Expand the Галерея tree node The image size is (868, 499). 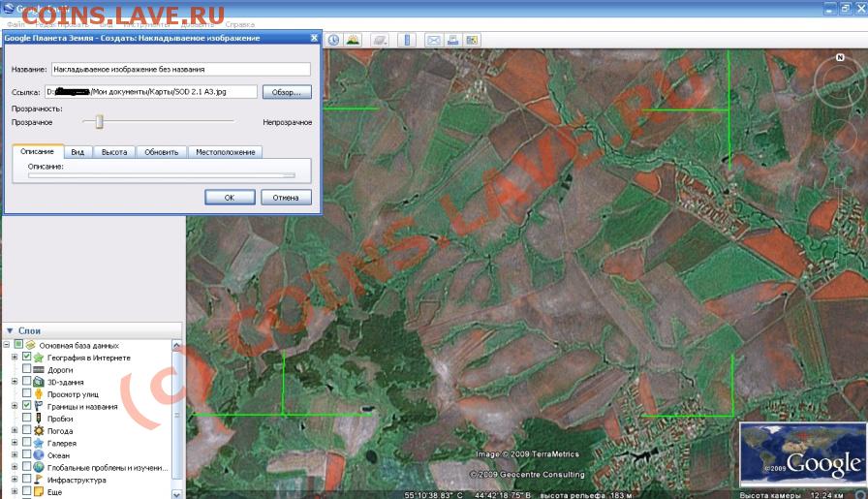(15, 443)
